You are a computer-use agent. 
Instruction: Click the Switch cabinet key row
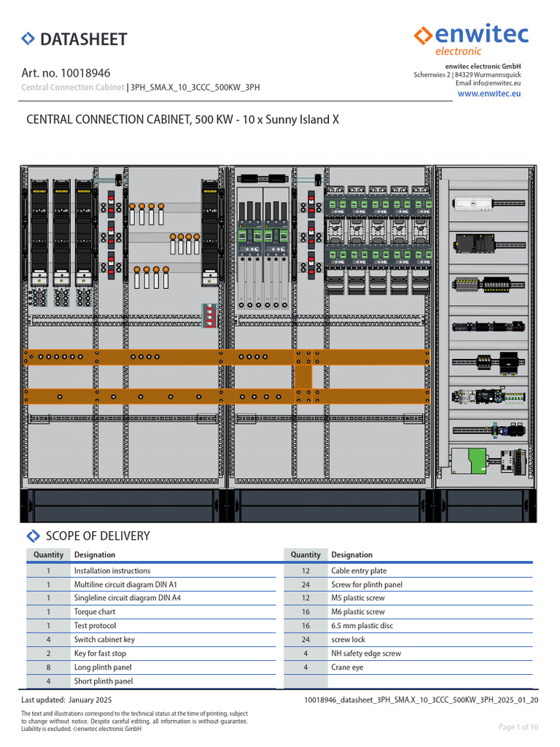pos(151,639)
